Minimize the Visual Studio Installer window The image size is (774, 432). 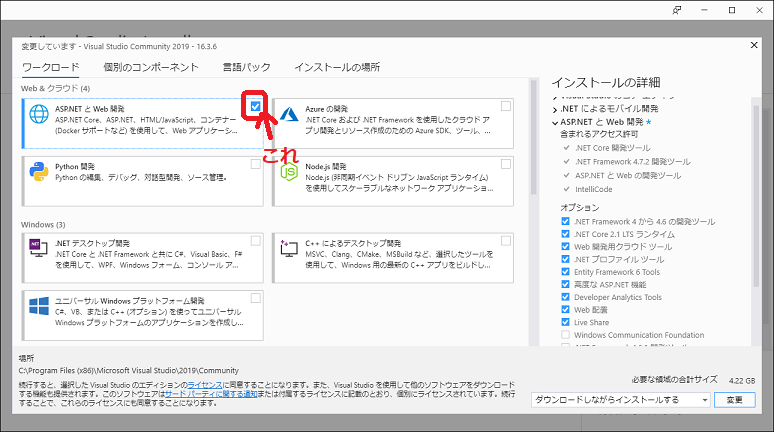[704, 10]
